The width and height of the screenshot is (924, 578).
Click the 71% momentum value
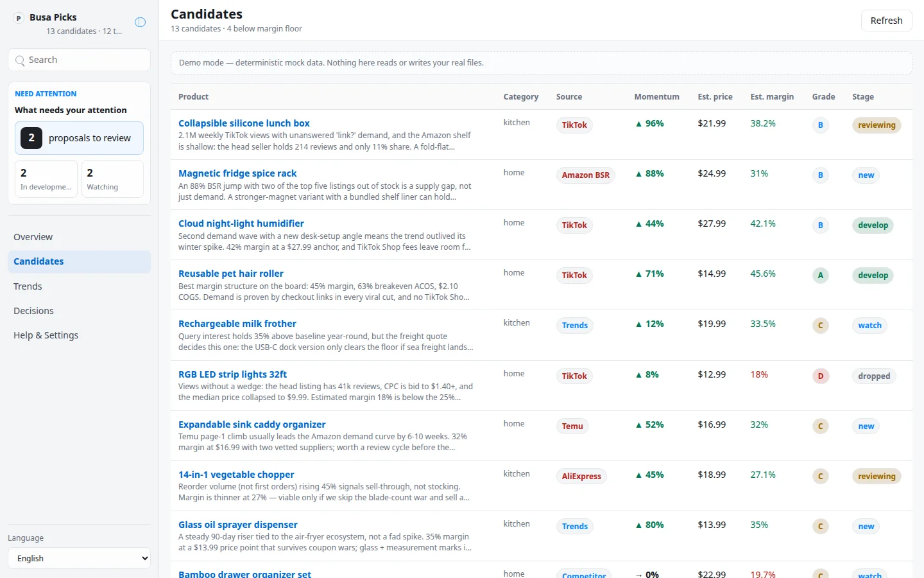coord(649,274)
